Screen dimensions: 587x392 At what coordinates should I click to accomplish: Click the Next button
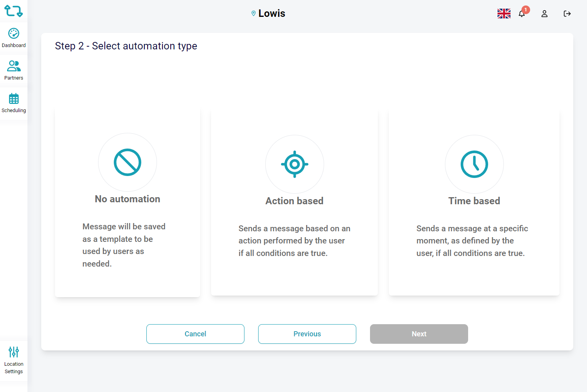(419, 334)
